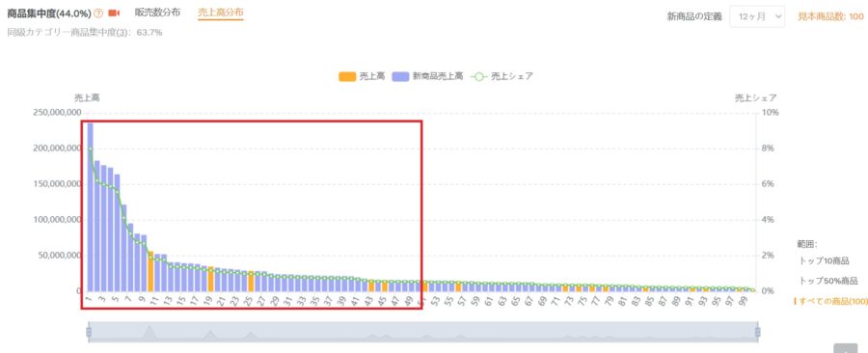Click the left handle of the chart zoom slider
Viewport: 868px width, 353px height.
(x=88, y=332)
